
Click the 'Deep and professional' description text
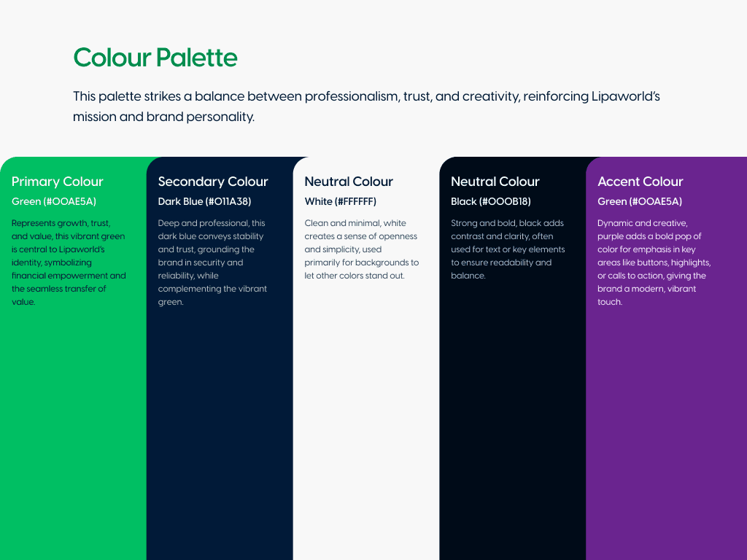(x=212, y=262)
